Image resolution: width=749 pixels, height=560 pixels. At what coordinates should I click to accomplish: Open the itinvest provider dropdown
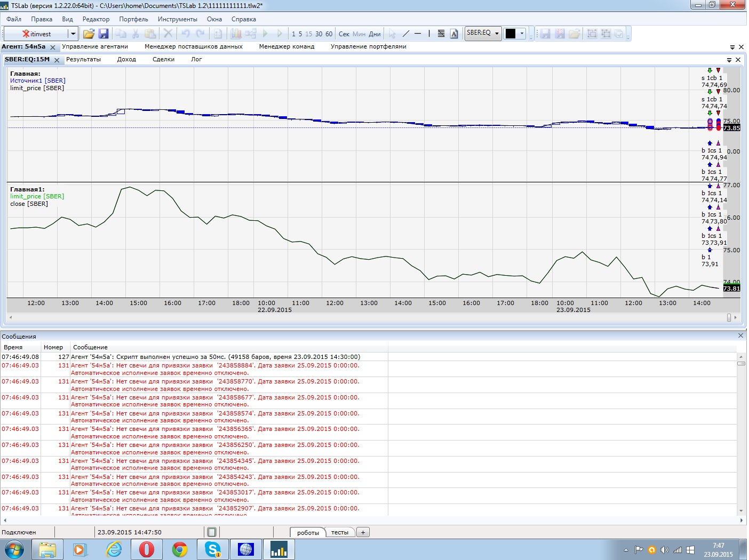click(x=73, y=34)
